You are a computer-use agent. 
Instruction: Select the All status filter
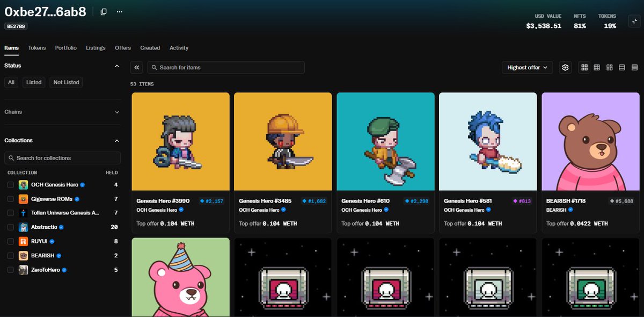[11, 82]
